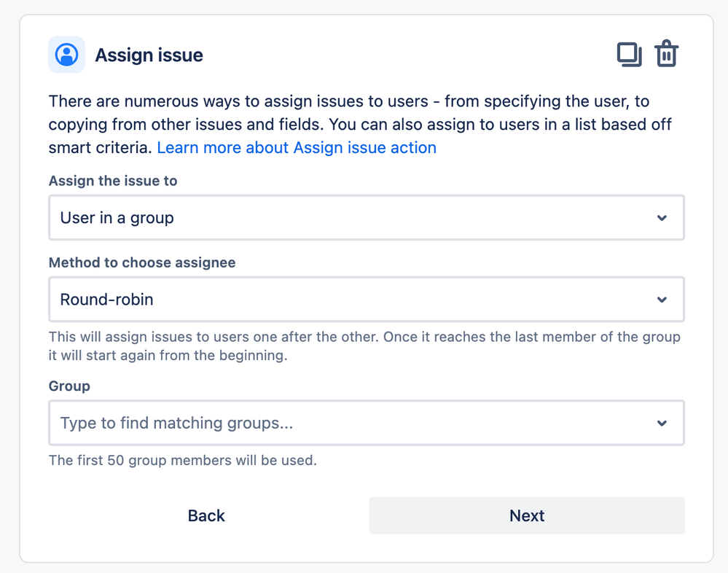The height and width of the screenshot is (573, 728).
Task: Click inside the Group search input
Action: tap(291, 423)
